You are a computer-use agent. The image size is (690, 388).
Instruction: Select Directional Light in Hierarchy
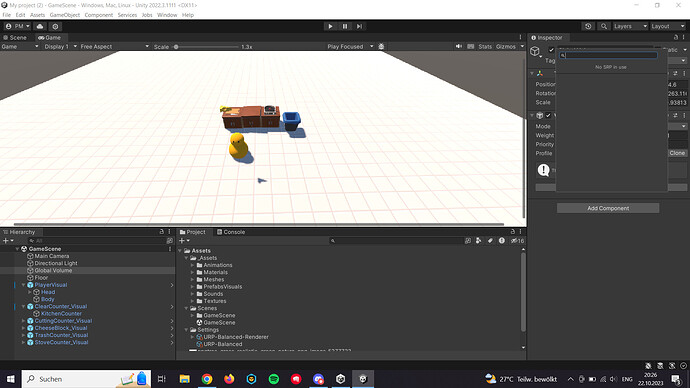point(56,263)
